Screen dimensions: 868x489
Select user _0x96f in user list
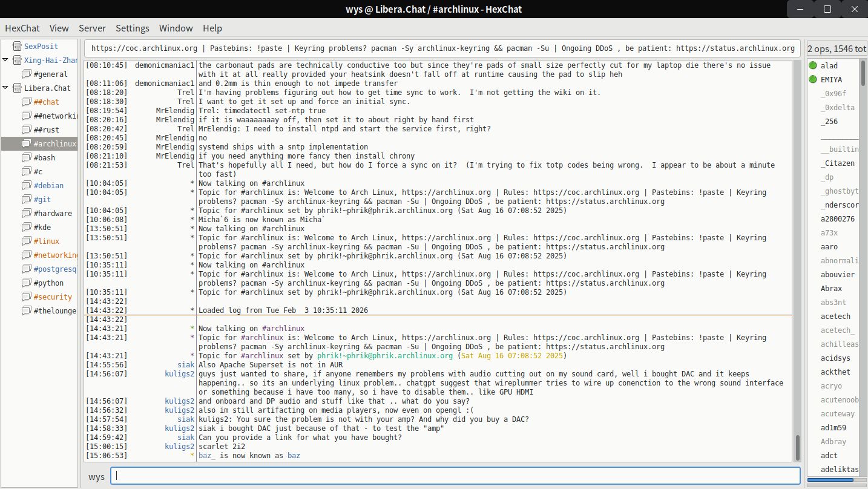click(833, 93)
